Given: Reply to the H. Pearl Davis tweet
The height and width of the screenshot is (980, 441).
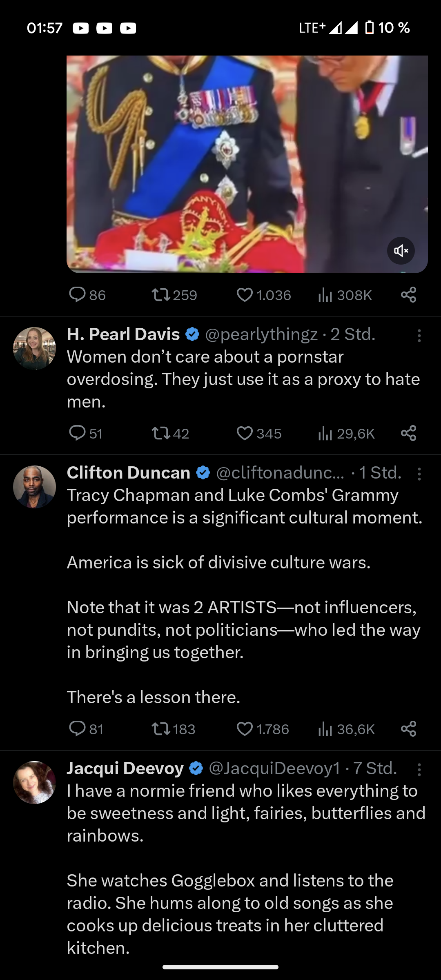Looking at the screenshot, I should tap(77, 433).
